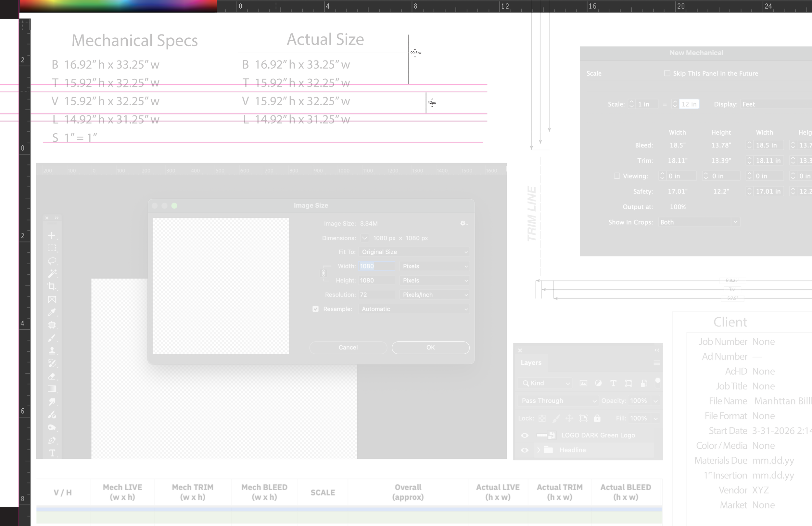Uncheck the Resample checkbox

point(316,309)
